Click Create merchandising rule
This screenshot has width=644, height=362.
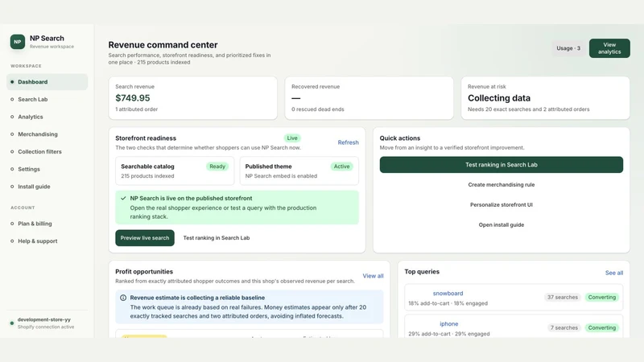point(501,185)
